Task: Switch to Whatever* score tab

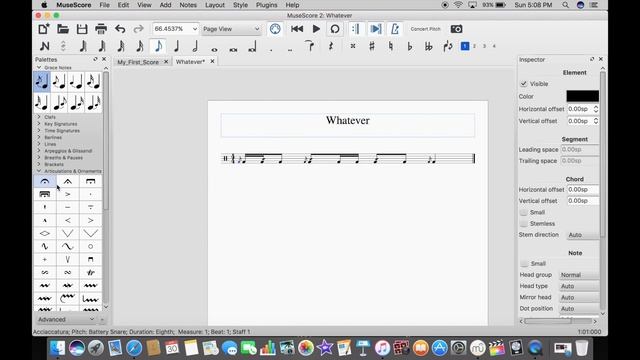Action: (190, 62)
